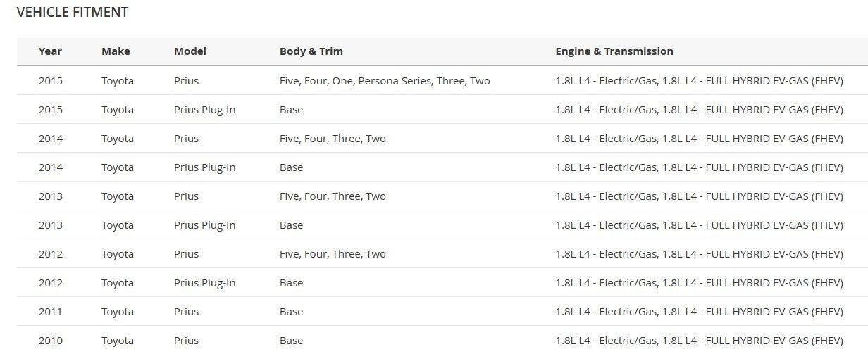868x354 pixels.
Task: Select the 2015 Prius Plug-In model cell
Action: point(204,110)
